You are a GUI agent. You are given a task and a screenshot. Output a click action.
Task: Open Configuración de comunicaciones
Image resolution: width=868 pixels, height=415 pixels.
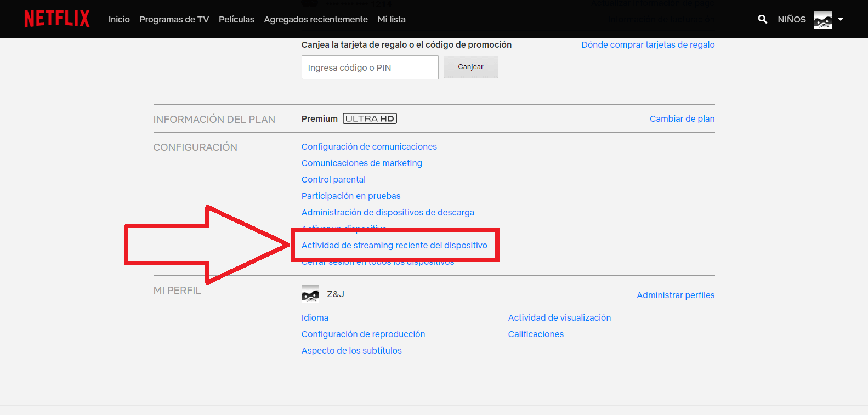(x=369, y=147)
